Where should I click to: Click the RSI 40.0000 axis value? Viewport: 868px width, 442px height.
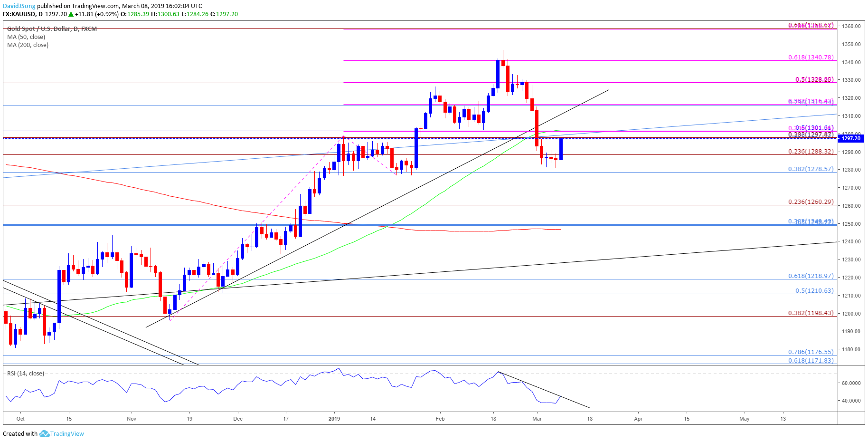pos(851,401)
